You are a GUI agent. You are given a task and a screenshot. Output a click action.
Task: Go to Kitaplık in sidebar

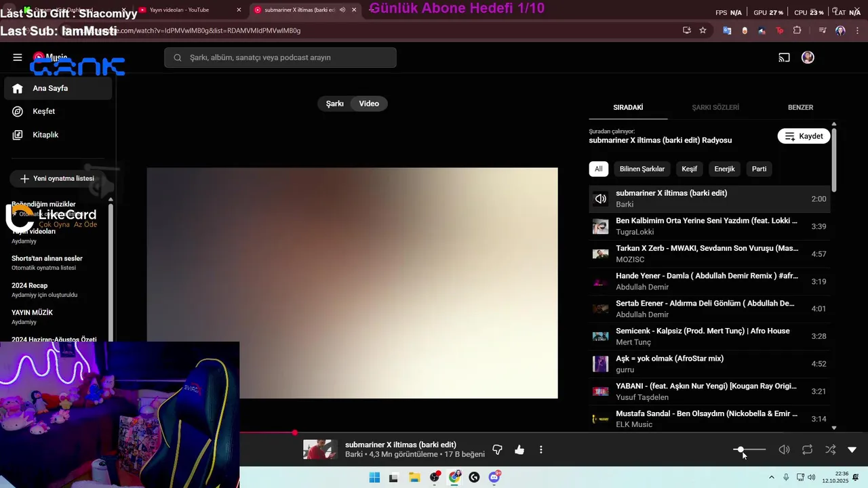click(x=58, y=135)
